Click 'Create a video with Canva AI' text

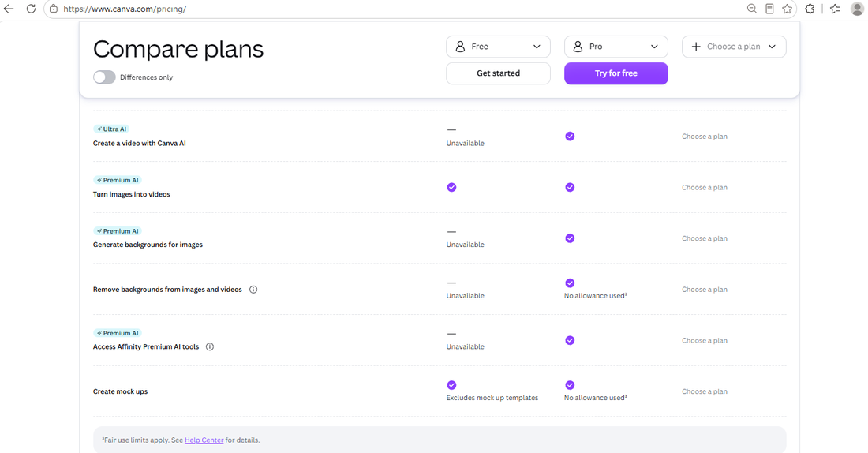(140, 144)
